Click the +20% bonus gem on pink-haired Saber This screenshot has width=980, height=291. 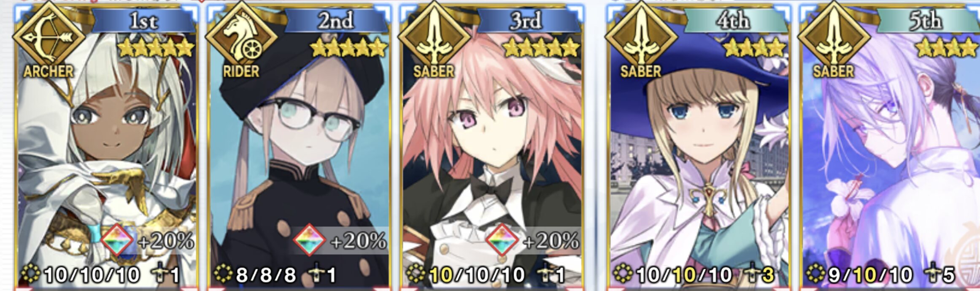pyautogui.click(x=502, y=239)
